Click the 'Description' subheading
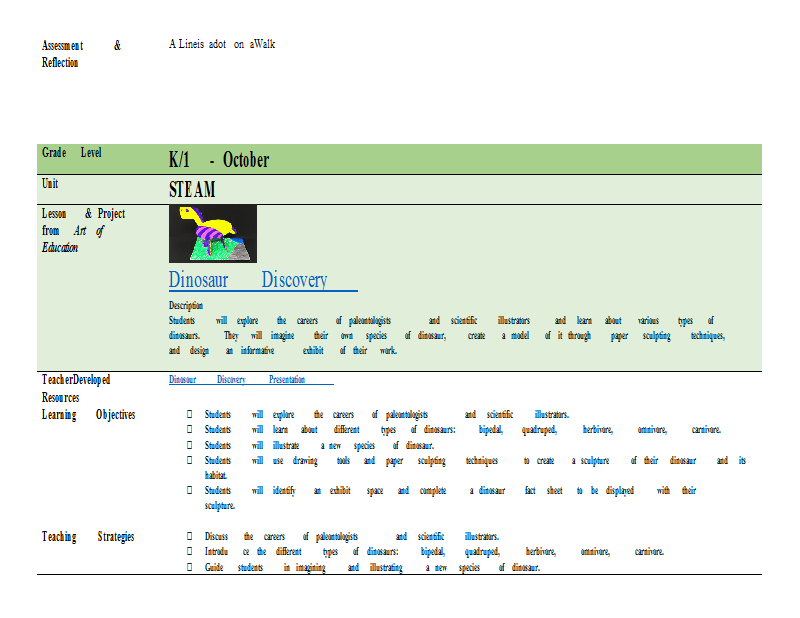 (x=186, y=305)
